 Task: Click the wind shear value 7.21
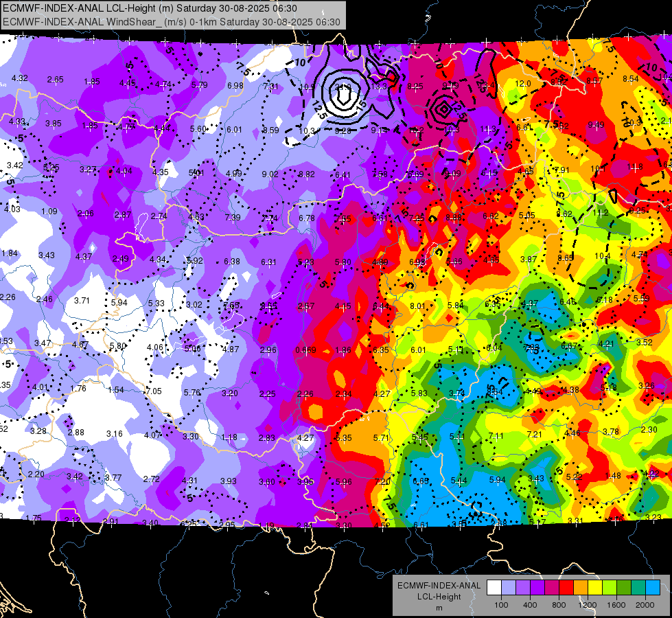[x=535, y=435]
